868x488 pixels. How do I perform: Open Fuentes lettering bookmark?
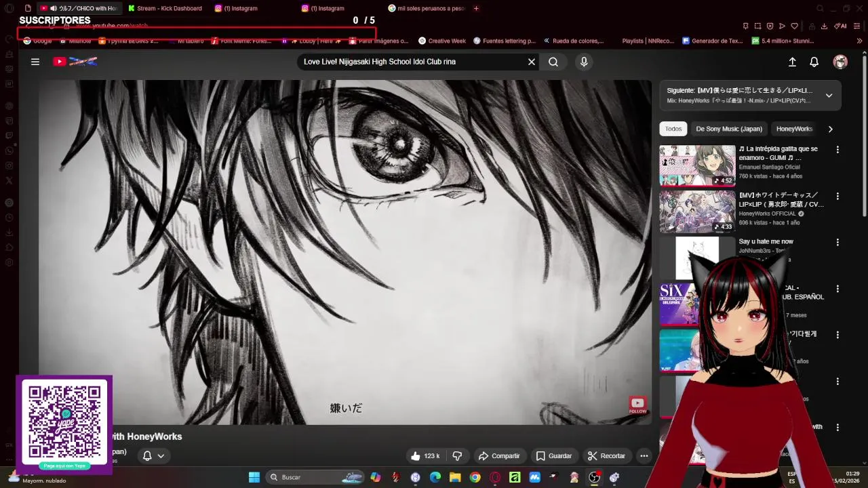tap(505, 41)
